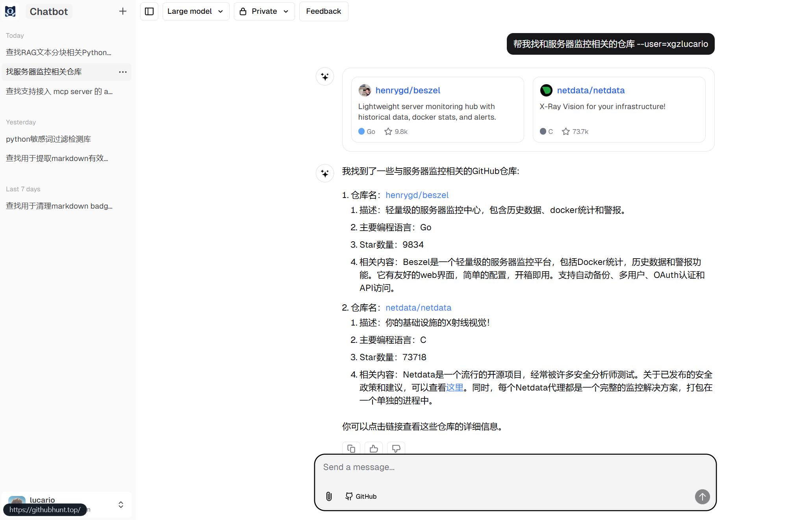Open the Private visibility dropdown
Screen dimensions: 812x520
264,11
